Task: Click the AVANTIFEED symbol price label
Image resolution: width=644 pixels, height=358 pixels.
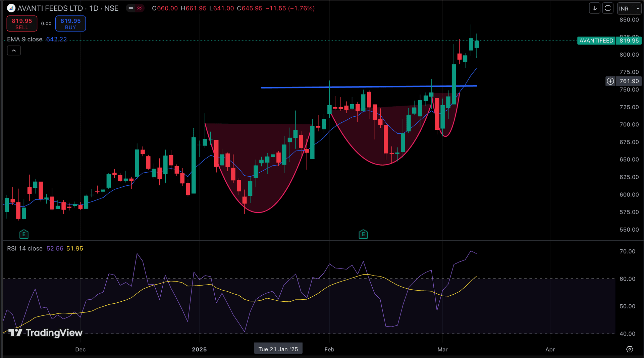Action: pyautogui.click(x=596, y=41)
